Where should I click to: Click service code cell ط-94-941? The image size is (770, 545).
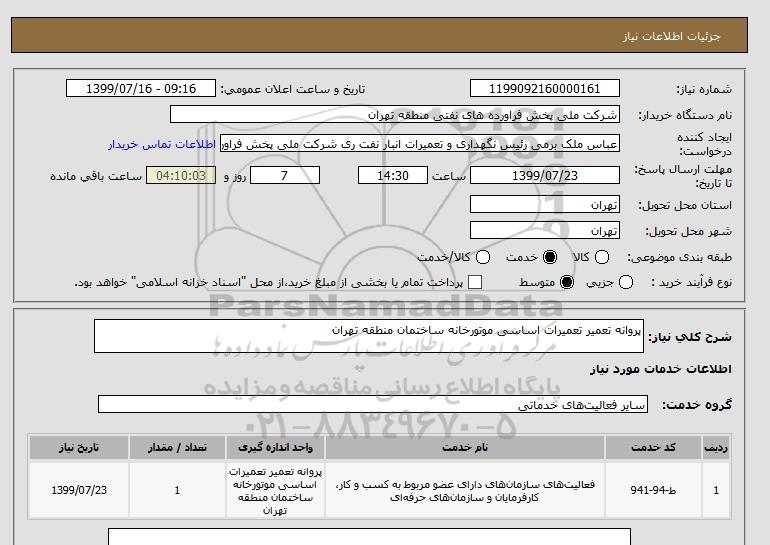tap(653, 490)
